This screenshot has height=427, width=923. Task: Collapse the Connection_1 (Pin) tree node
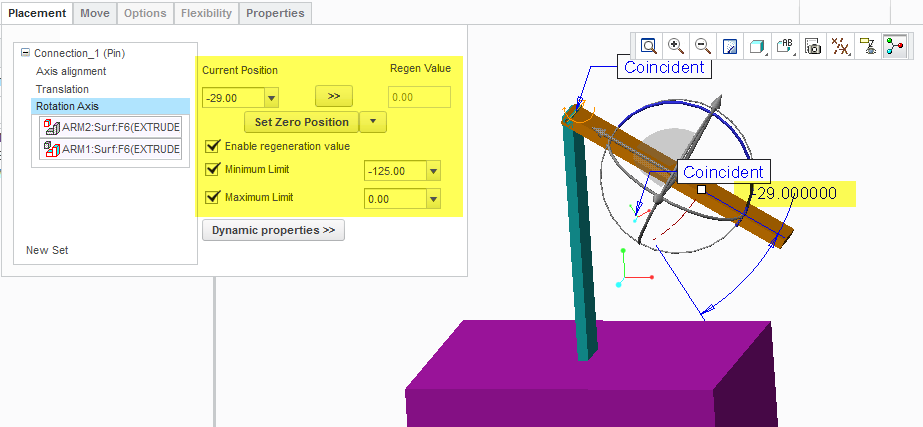(25, 52)
